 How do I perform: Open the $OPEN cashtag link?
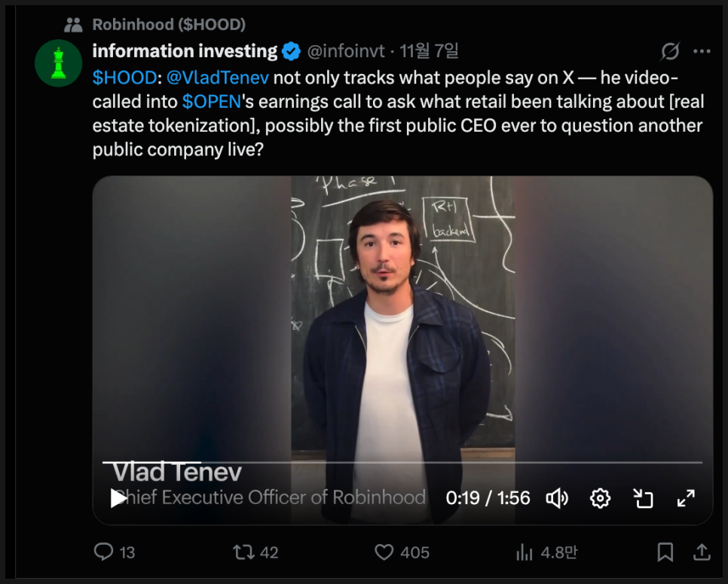tap(210, 102)
